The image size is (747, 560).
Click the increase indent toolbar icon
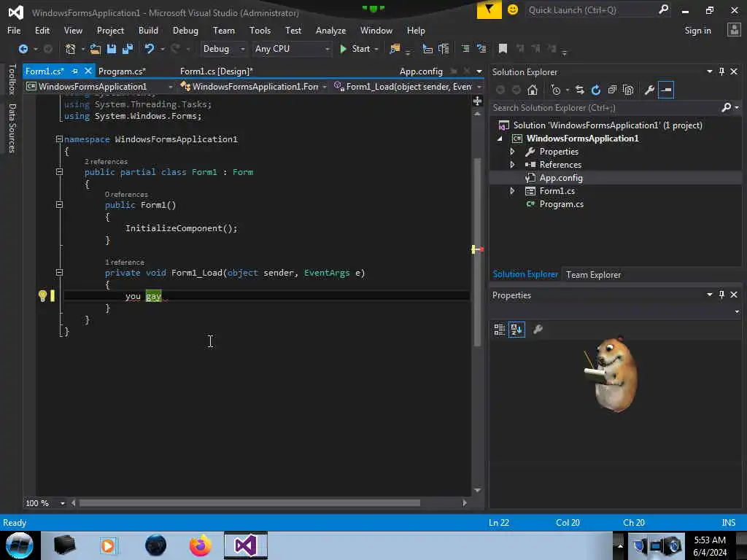(444, 49)
